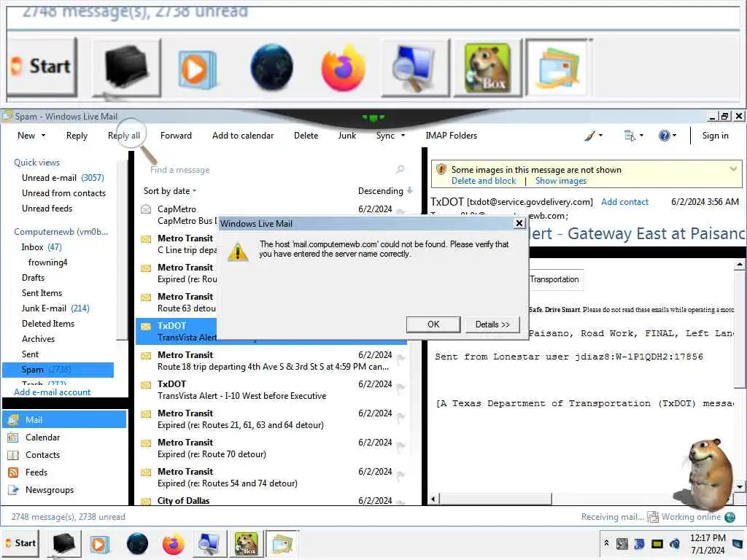
Task: Open the Sort by date dropdown
Action: [x=169, y=191]
